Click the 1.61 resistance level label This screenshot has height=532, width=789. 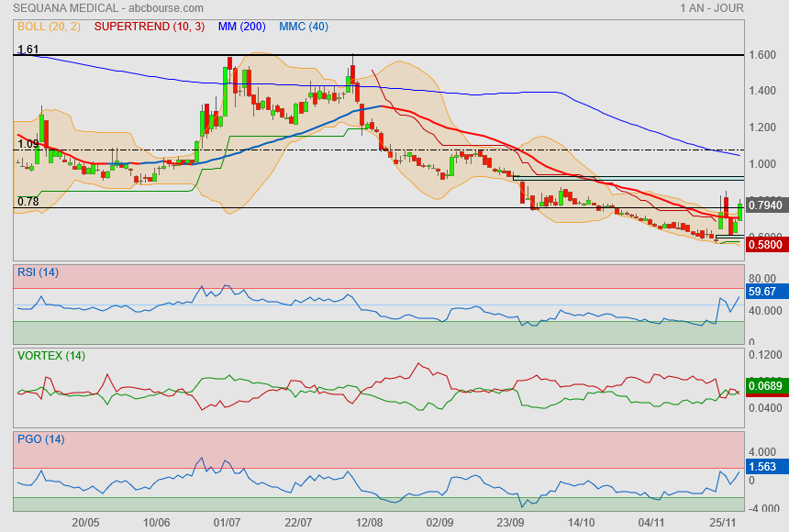coord(28,49)
